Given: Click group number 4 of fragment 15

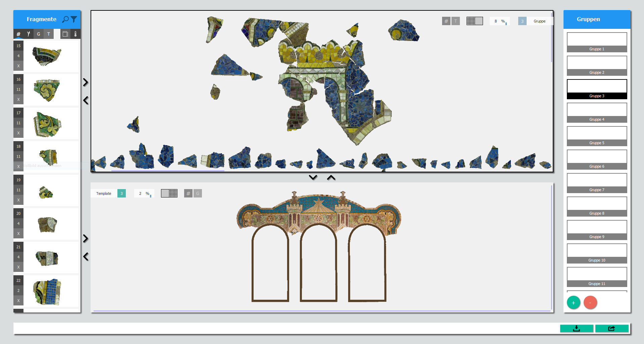Looking at the screenshot, I should (18, 56).
